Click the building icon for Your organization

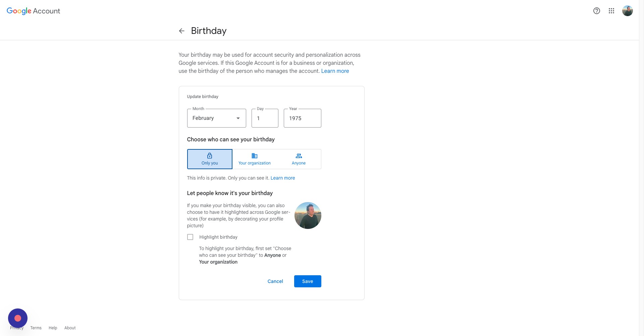(255, 156)
